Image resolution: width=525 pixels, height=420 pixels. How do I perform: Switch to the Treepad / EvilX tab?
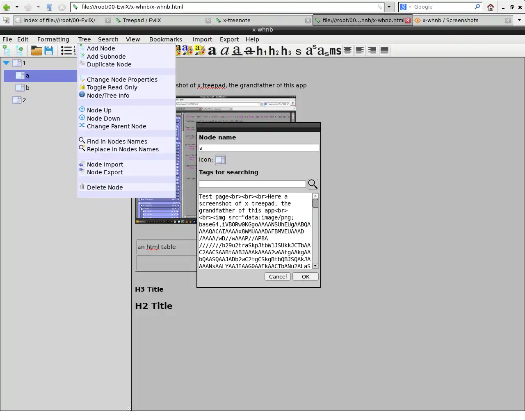tap(163, 20)
